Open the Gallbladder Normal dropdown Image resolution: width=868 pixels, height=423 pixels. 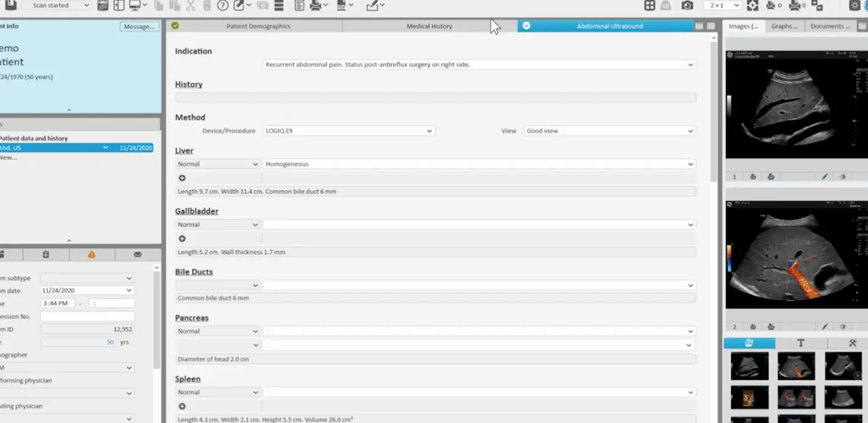coord(217,225)
